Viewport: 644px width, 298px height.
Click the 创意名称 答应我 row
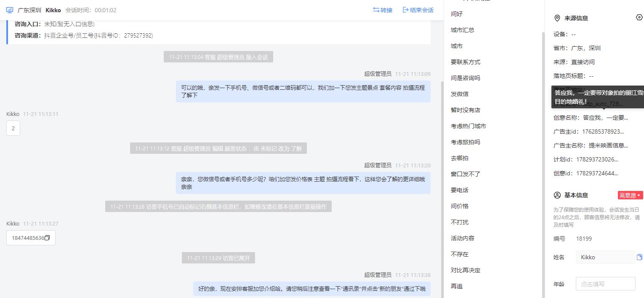(591, 118)
